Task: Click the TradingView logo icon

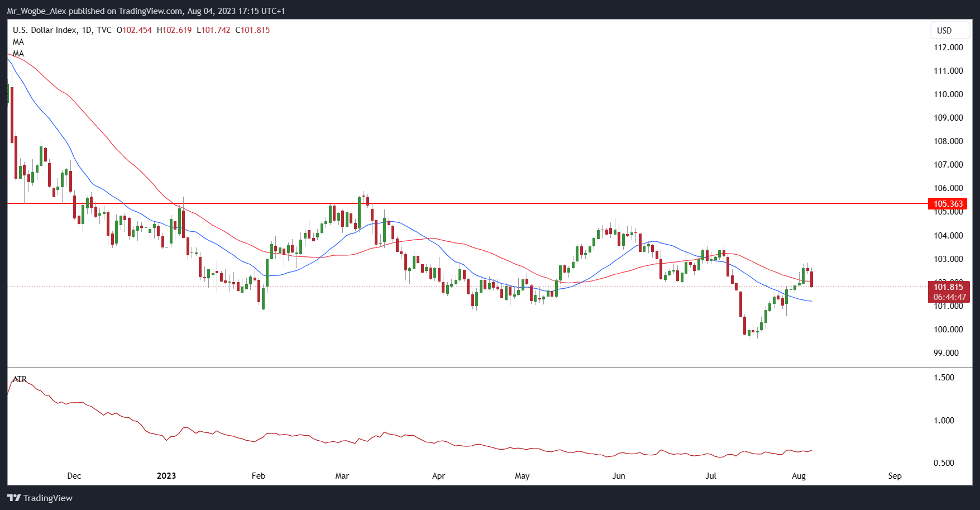Action: pos(14,498)
